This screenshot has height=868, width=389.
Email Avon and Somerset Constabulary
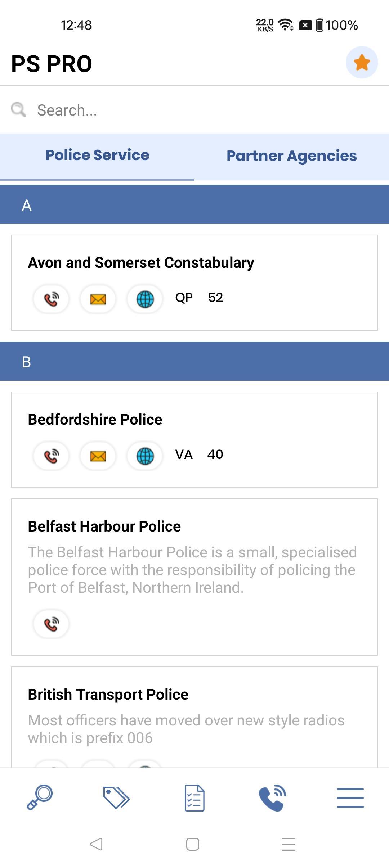coord(98,299)
